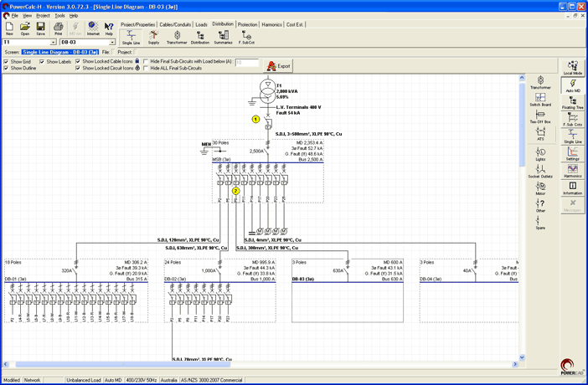Select the MSB (3ø) board label

pyautogui.click(x=220, y=160)
